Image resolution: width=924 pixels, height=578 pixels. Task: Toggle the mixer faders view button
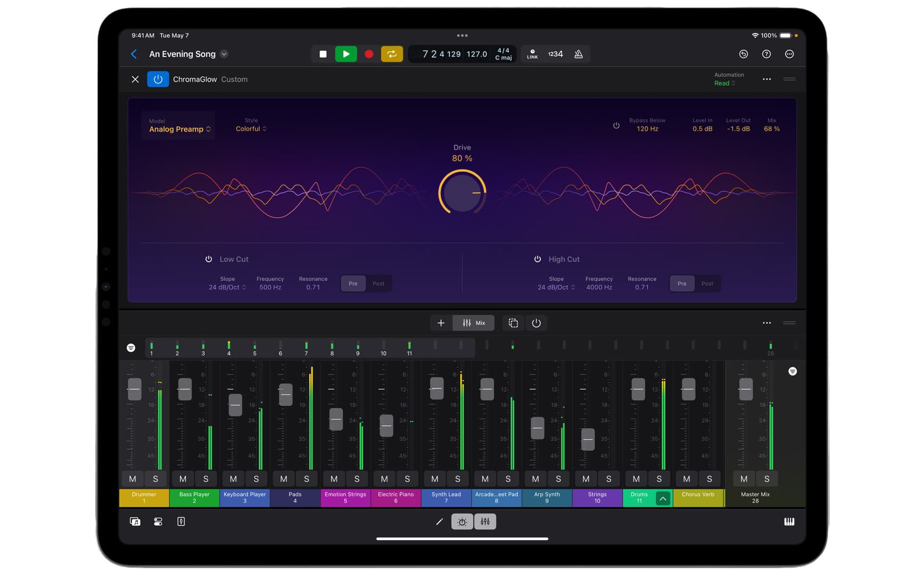point(485,522)
